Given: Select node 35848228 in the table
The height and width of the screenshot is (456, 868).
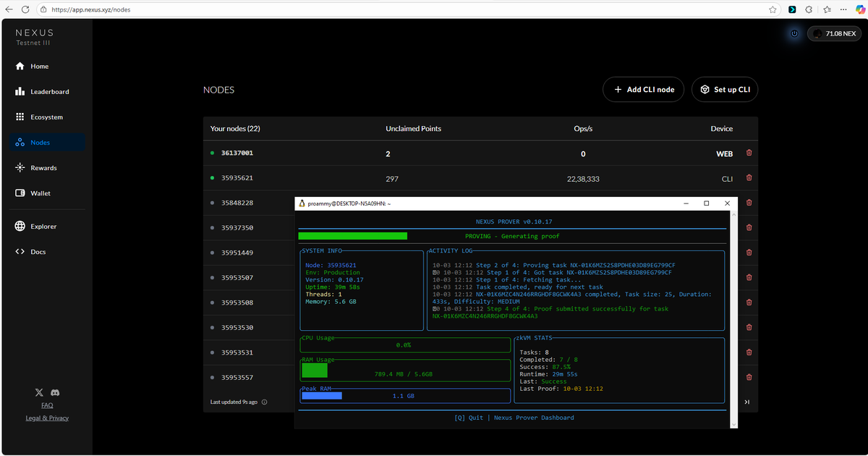Looking at the screenshot, I should click(237, 203).
